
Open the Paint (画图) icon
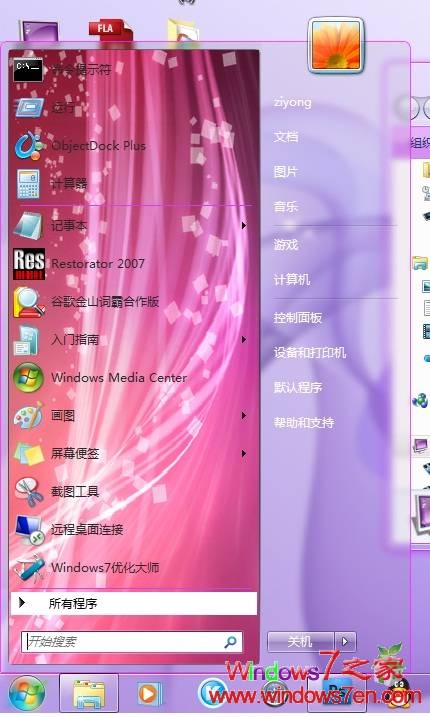pyautogui.click(x=28, y=416)
